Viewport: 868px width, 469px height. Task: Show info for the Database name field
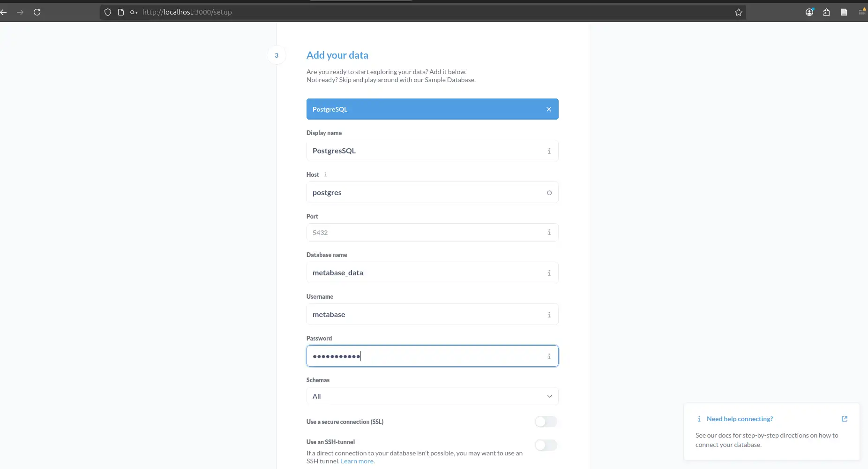(549, 273)
